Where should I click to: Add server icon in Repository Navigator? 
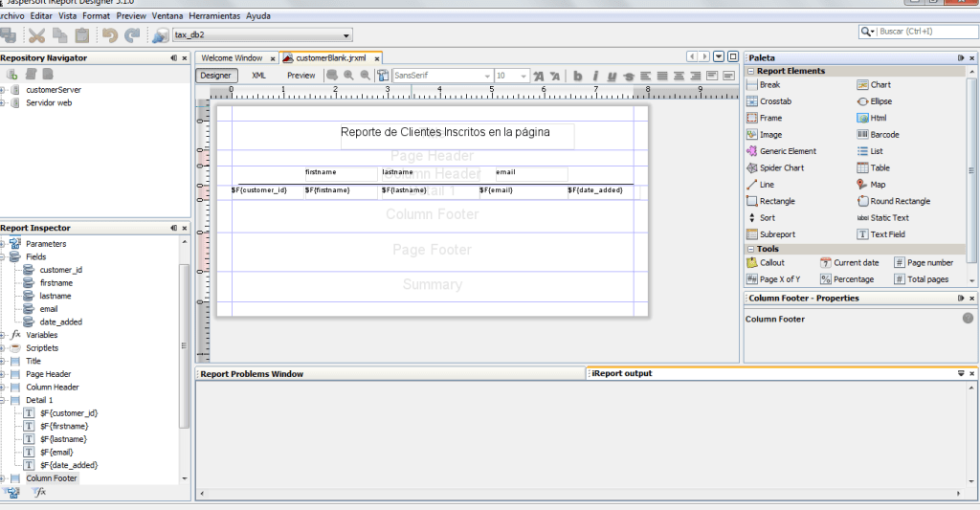click(12, 74)
